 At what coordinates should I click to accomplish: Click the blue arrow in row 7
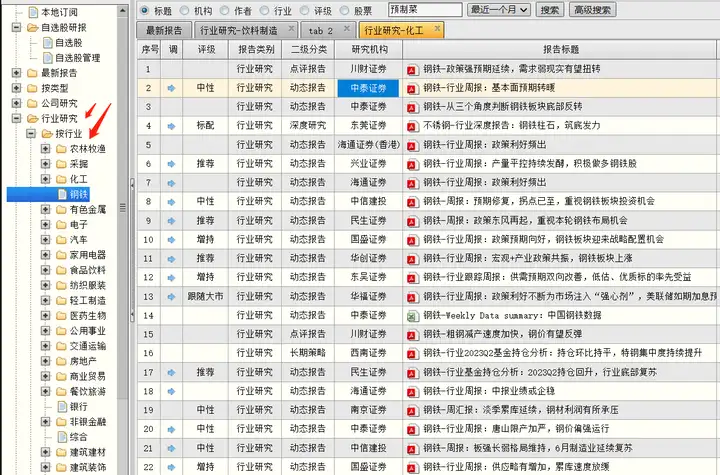tap(171, 183)
